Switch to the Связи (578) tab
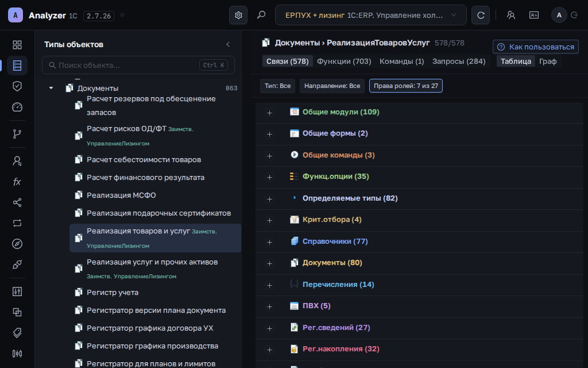The image size is (588, 368). pos(287,61)
